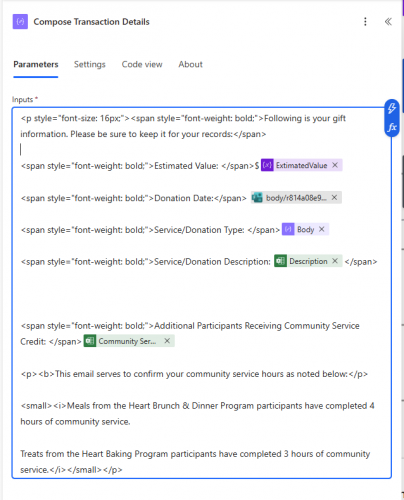Click the EstimatedValue variable icon

click(267, 165)
